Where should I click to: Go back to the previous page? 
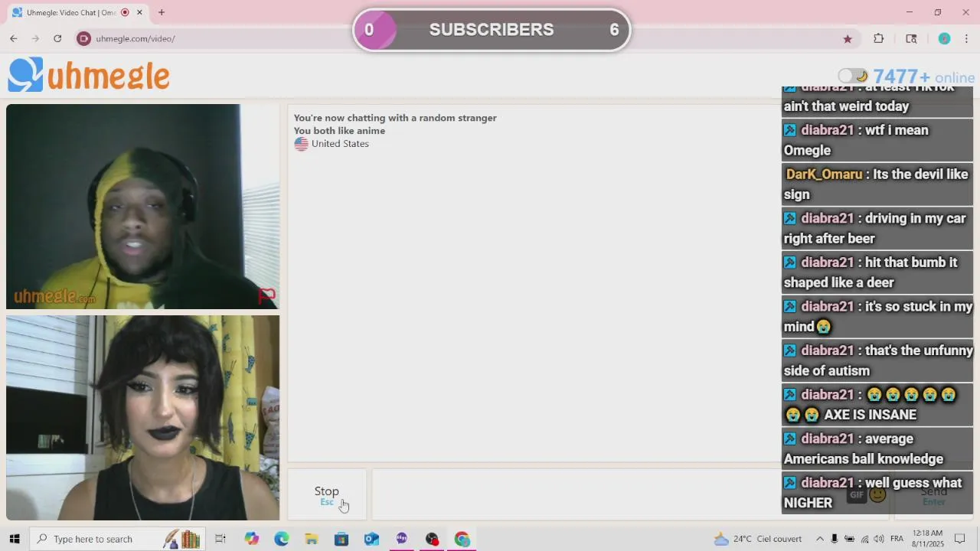14,38
